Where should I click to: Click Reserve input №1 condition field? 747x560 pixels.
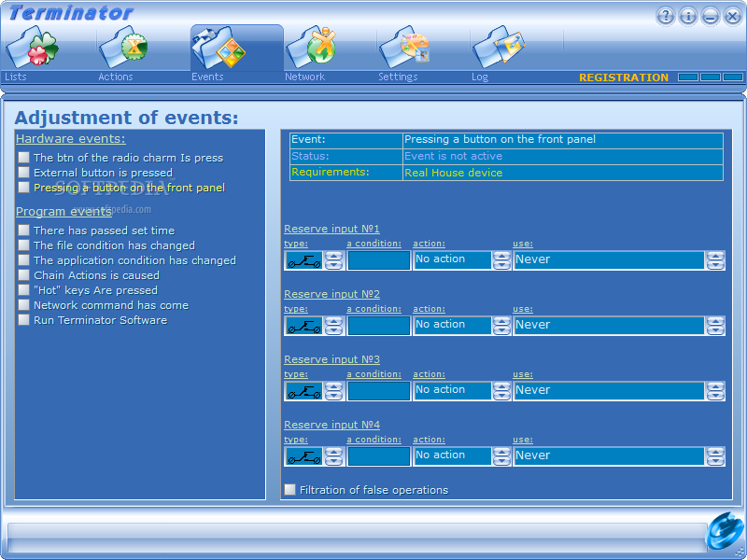pyautogui.click(x=379, y=260)
